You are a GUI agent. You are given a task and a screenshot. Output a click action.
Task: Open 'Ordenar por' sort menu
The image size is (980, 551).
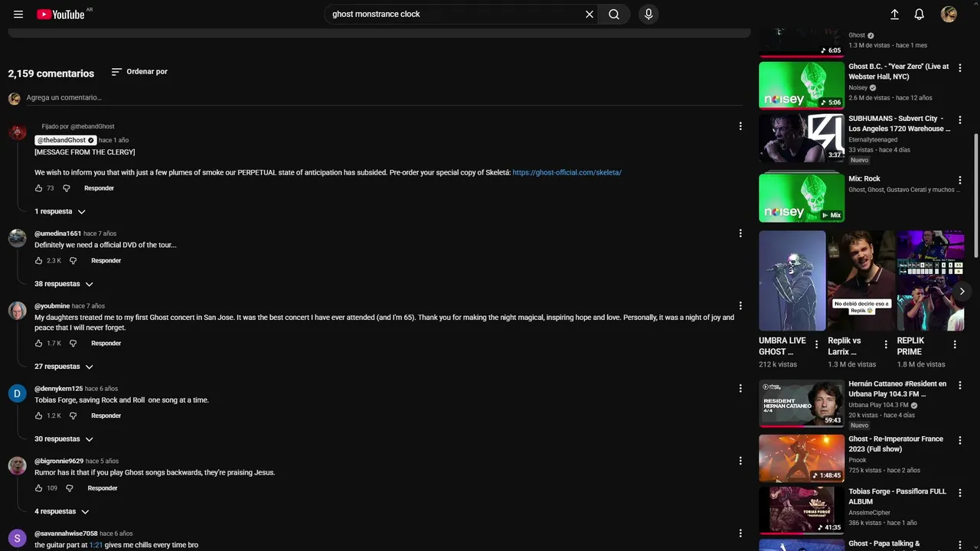point(139,72)
